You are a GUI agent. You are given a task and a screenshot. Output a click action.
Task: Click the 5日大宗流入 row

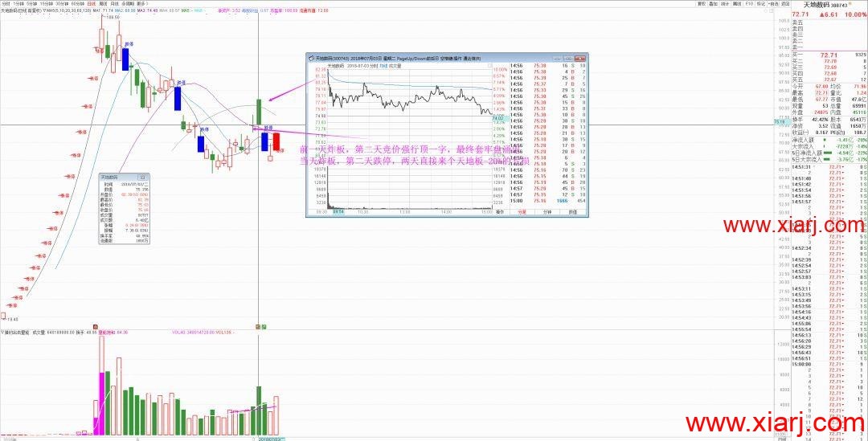click(829, 161)
